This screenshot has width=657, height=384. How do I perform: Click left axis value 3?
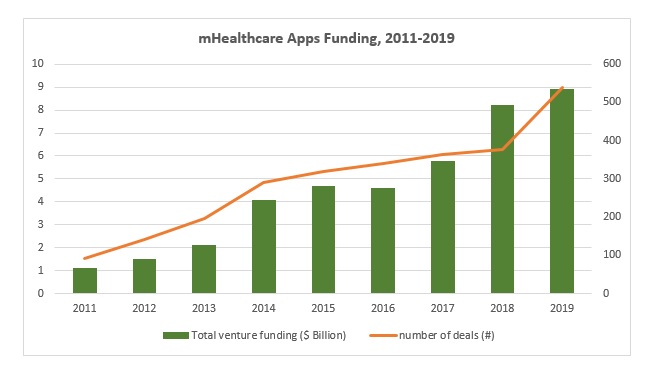[41, 225]
